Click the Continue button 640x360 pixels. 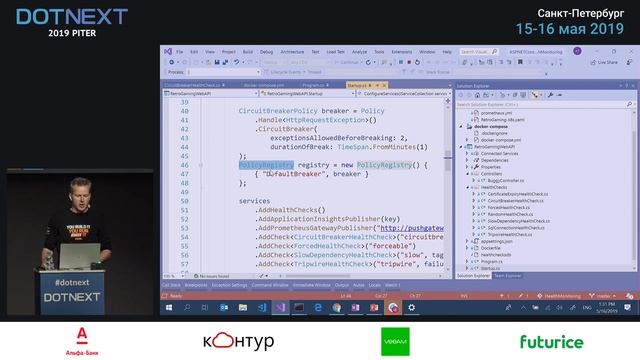click(347, 62)
